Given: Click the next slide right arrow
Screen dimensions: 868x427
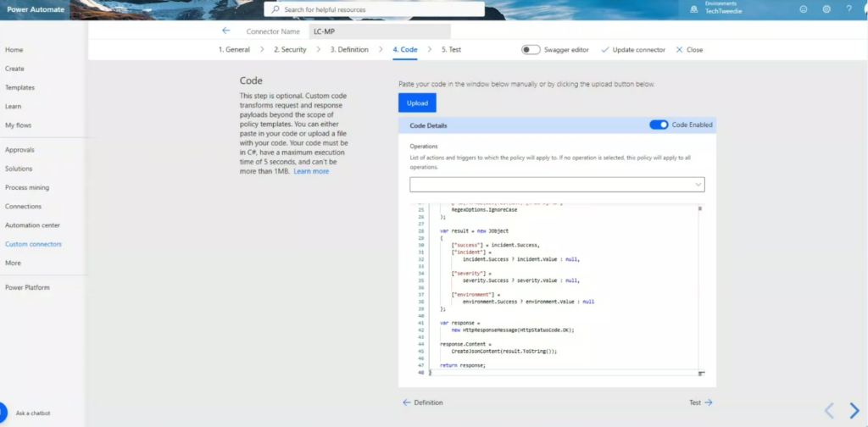Looking at the screenshot, I should pyautogui.click(x=854, y=410).
